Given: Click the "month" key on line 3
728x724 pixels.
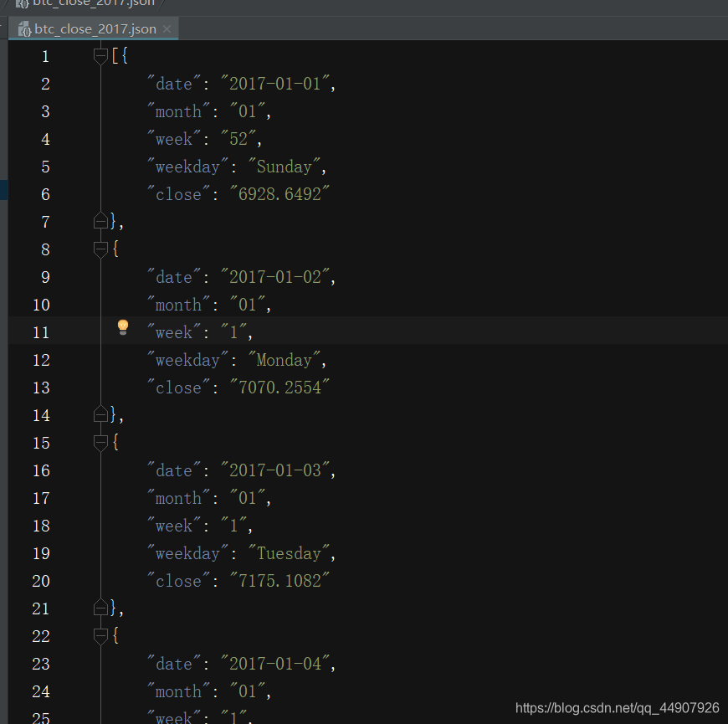Looking at the screenshot, I should [x=178, y=111].
